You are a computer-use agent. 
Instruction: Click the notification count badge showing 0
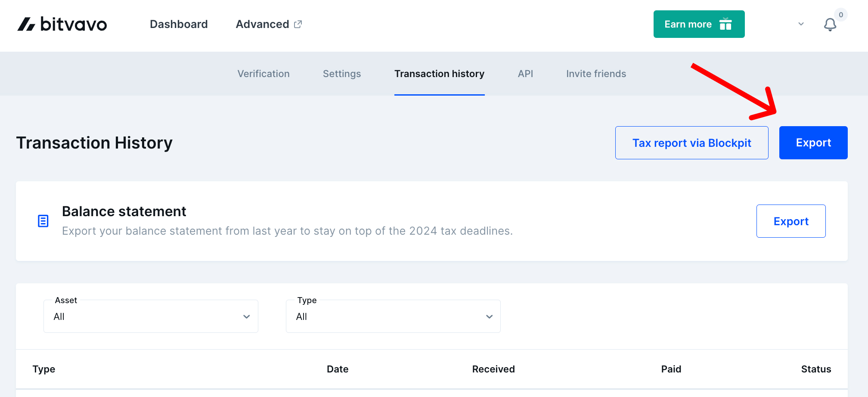pyautogui.click(x=840, y=14)
